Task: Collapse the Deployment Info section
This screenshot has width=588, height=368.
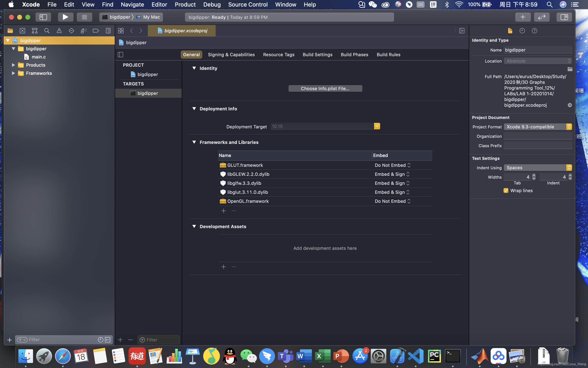Action: pyautogui.click(x=194, y=109)
